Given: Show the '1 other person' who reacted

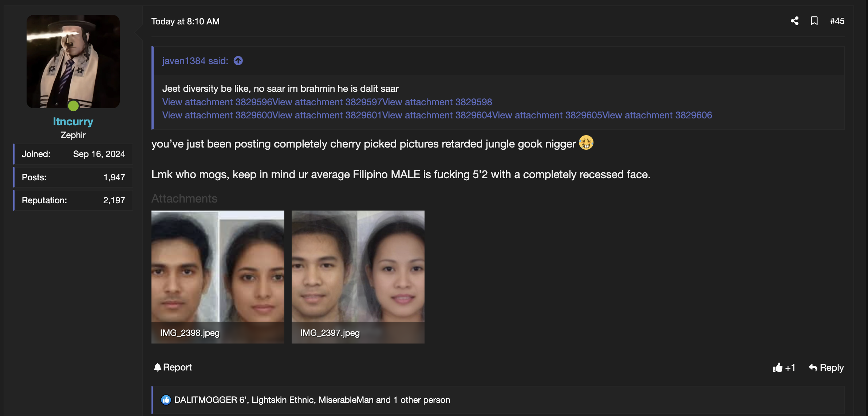Looking at the screenshot, I should pos(422,400).
